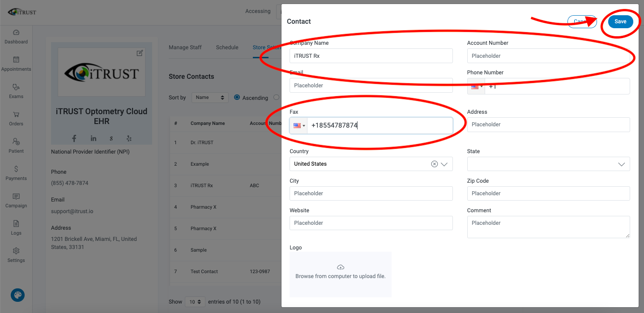The height and width of the screenshot is (313, 644).
Task: Open the Campaign section
Action: pos(16,201)
